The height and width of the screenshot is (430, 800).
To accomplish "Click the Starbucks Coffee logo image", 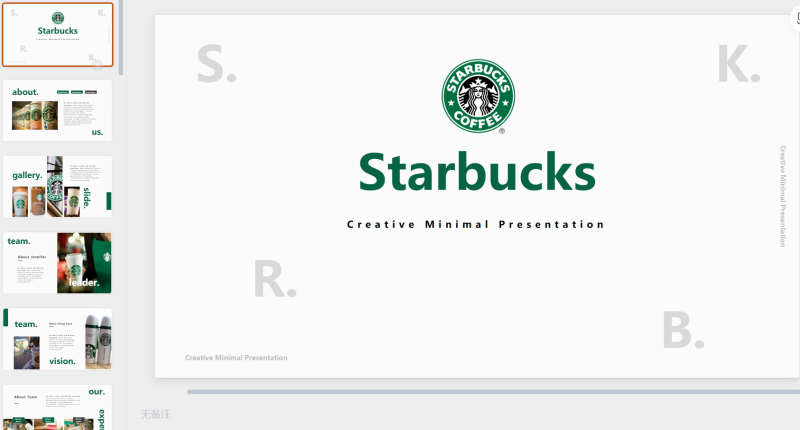I will [478, 96].
